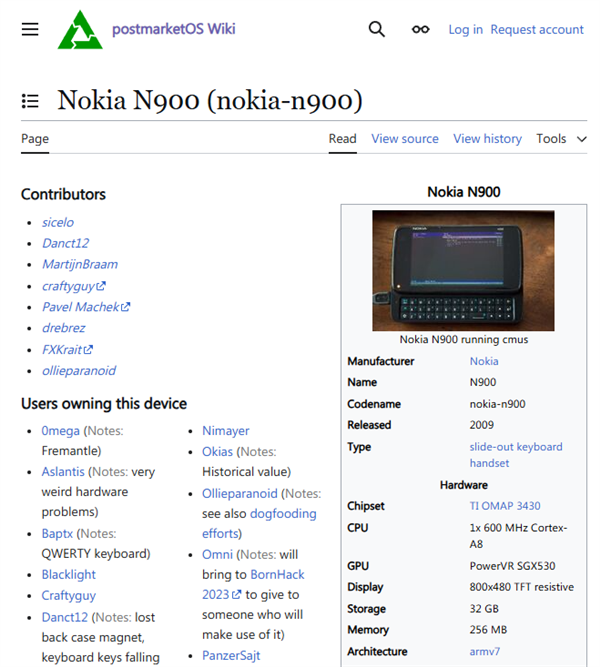The image size is (600, 667).
Task: Click external link icon beside FXKrait
Action: (x=89, y=350)
